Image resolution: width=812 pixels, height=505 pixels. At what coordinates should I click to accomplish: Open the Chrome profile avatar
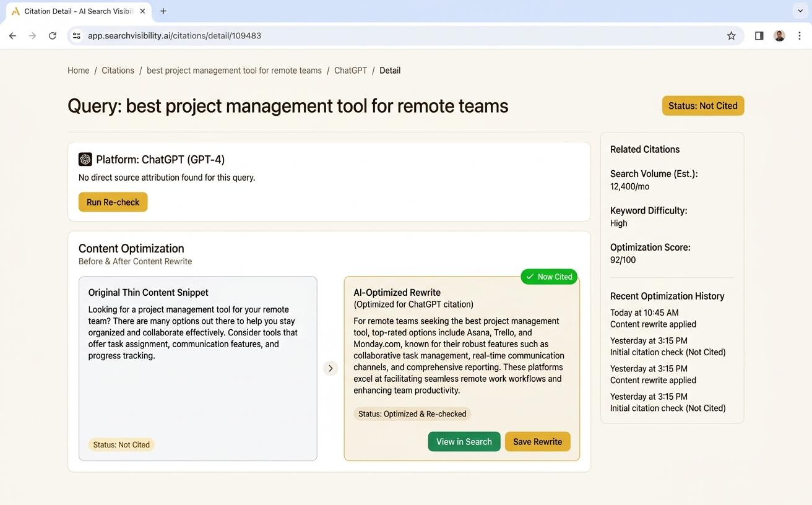point(779,36)
